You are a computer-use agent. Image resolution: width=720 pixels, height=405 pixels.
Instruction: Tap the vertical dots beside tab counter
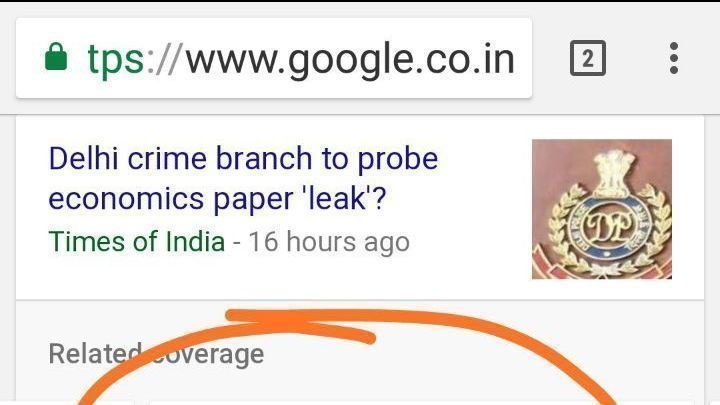tap(674, 58)
